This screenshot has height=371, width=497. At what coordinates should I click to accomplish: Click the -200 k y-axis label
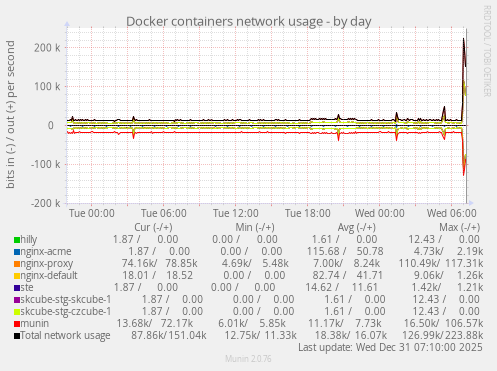coord(46,203)
